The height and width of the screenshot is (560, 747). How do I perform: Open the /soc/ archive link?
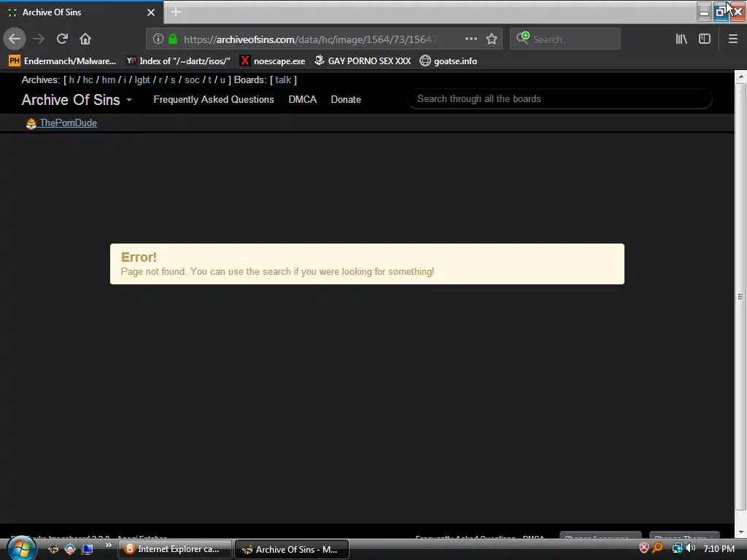click(x=192, y=80)
